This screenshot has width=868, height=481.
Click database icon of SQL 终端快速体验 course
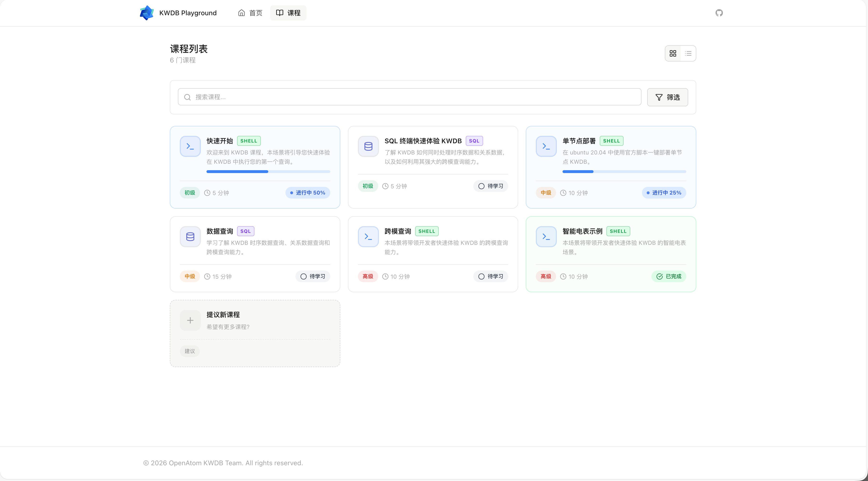[368, 146]
